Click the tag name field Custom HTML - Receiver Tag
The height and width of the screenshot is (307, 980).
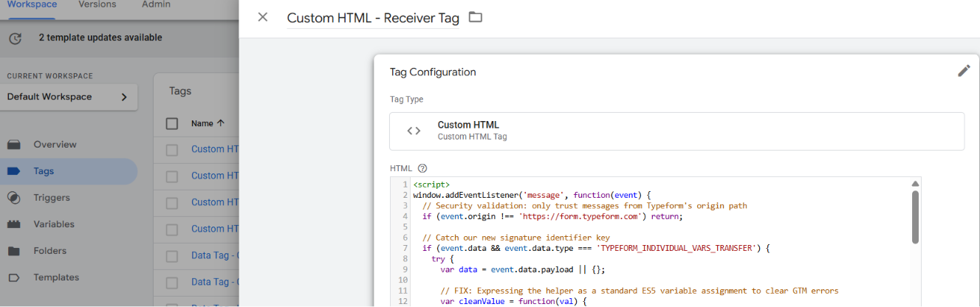point(373,18)
